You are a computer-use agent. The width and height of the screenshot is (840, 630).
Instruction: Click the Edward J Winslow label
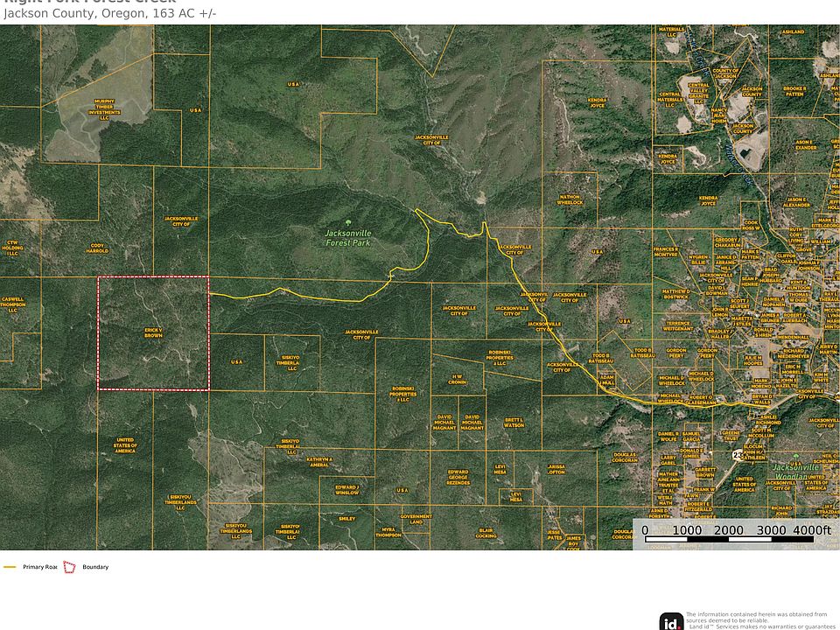tap(347, 490)
